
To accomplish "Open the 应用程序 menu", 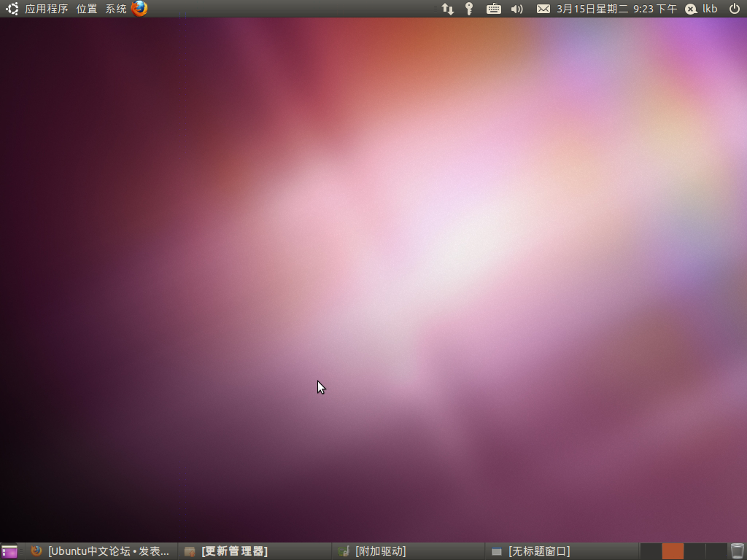I will tap(46, 9).
